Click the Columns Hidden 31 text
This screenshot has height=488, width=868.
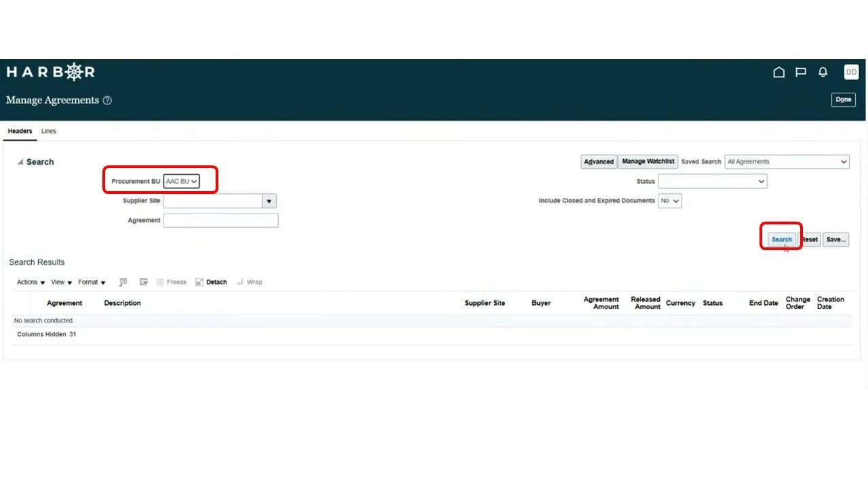pos(46,334)
